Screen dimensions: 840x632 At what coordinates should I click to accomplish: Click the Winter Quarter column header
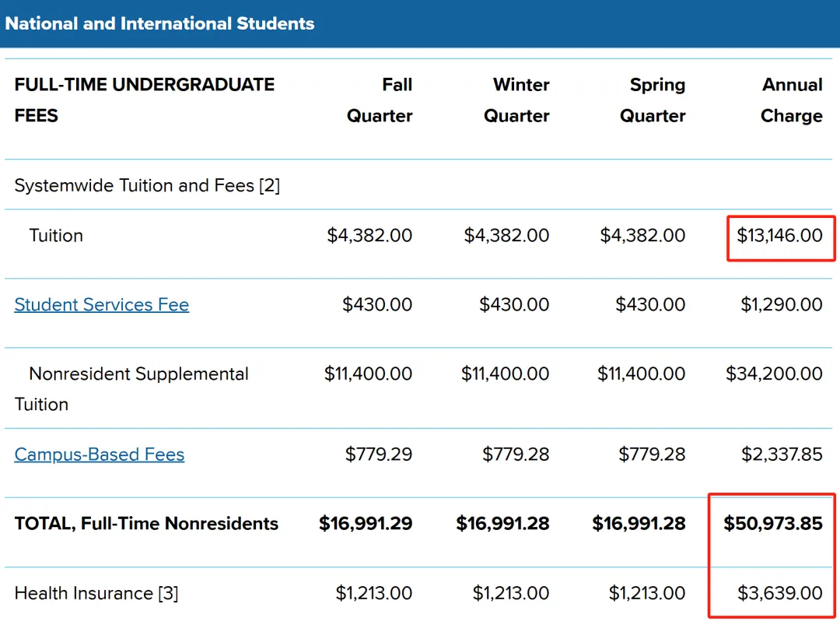pos(516,100)
